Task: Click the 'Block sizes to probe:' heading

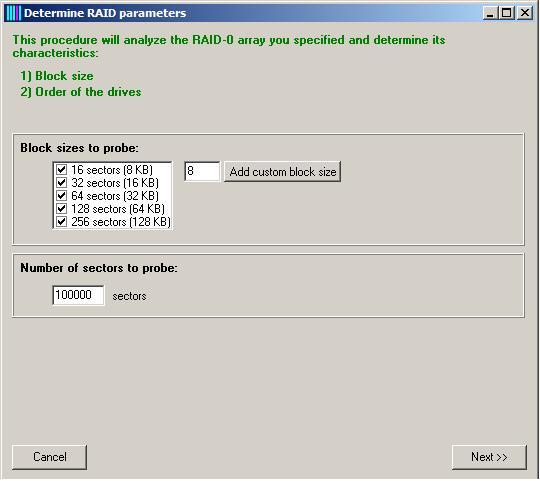Action: pos(79,148)
